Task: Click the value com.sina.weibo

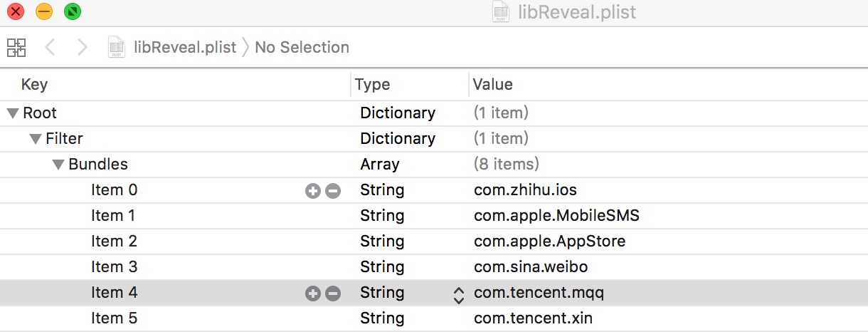Action: (x=531, y=267)
